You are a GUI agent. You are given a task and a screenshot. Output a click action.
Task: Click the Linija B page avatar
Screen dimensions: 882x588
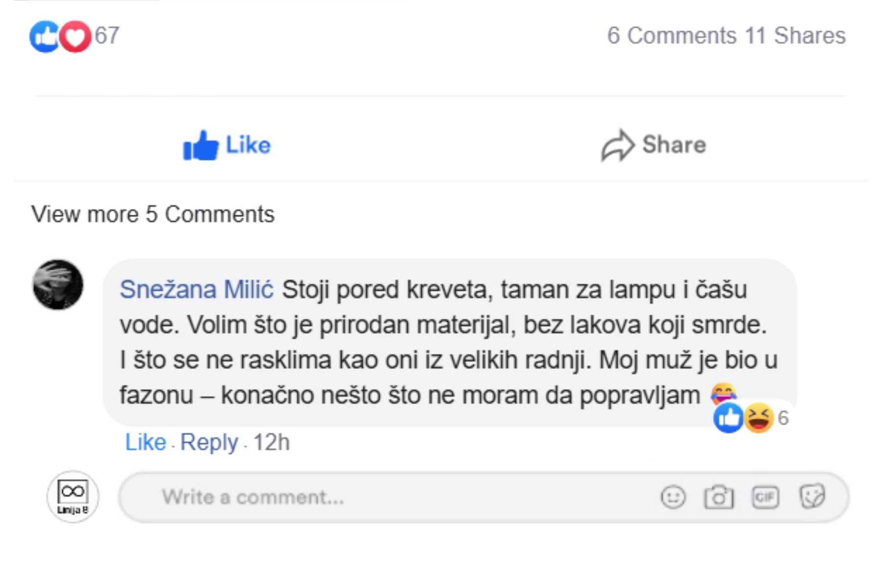point(73,496)
